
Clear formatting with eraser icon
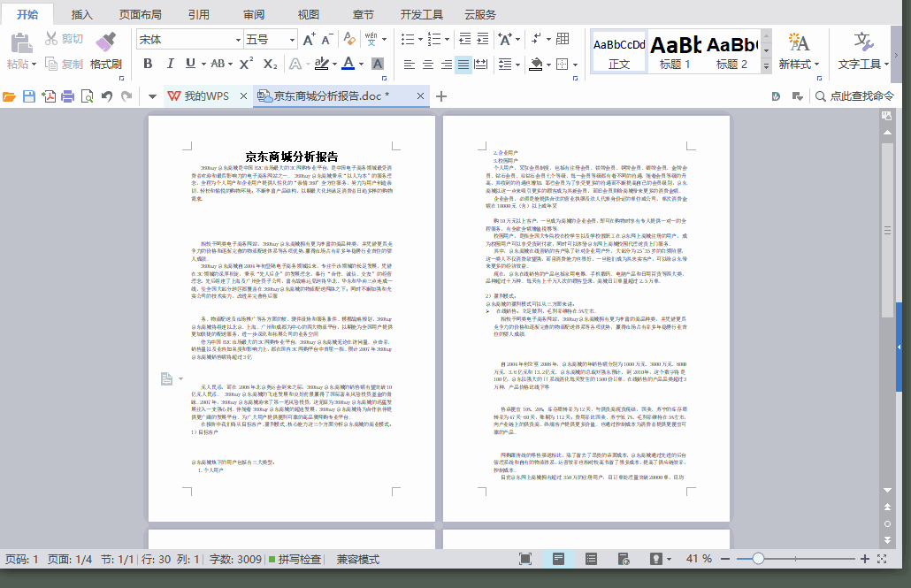pyautogui.click(x=349, y=39)
